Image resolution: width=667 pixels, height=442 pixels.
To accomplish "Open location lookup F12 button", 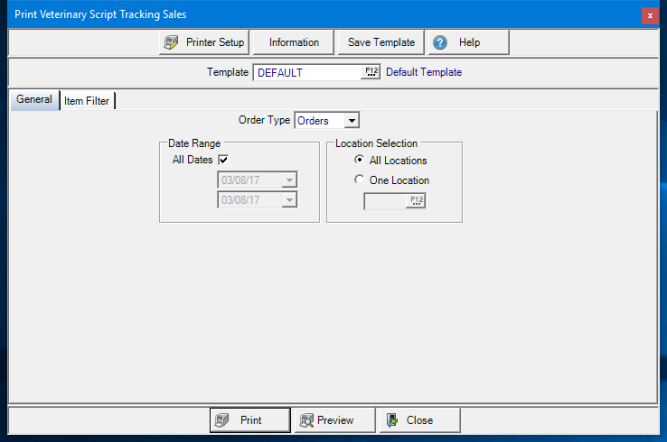I will pyautogui.click(x=417, y=201).
